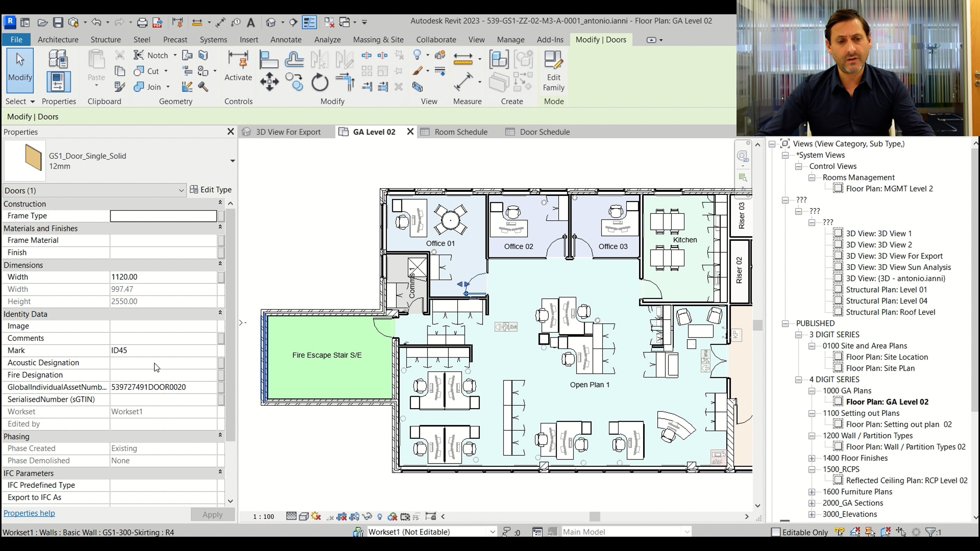Collapse the Identity Data properties group
The image size is (980, 551).
coord(220,313)
